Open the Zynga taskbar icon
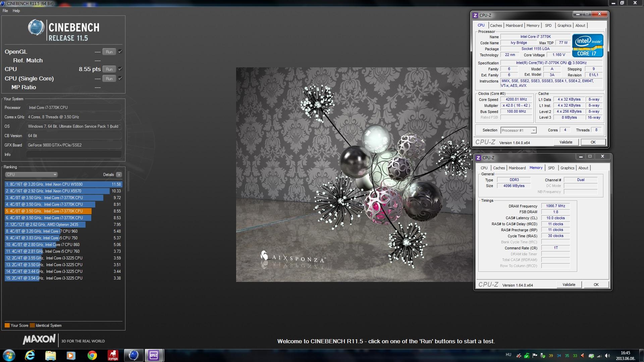The width and height of the screenshot is (644, 362). pos(113,355)
